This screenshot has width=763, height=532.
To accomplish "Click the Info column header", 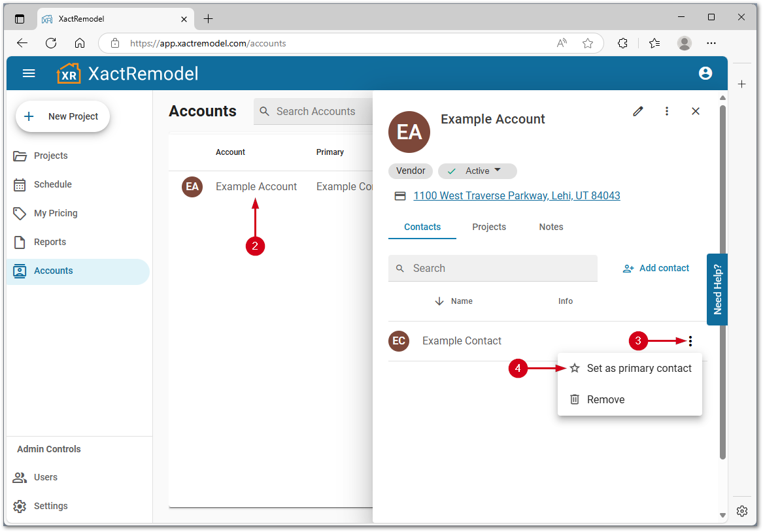I will pos(566,301).
